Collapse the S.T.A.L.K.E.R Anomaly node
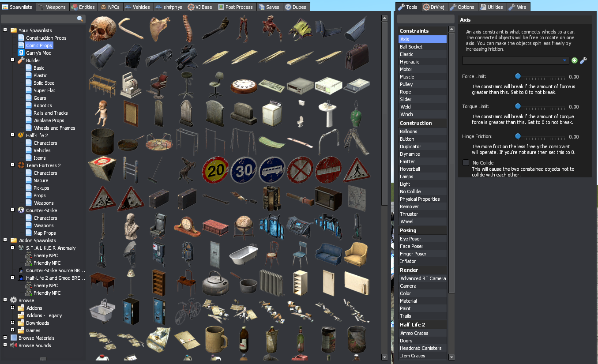 13,248
